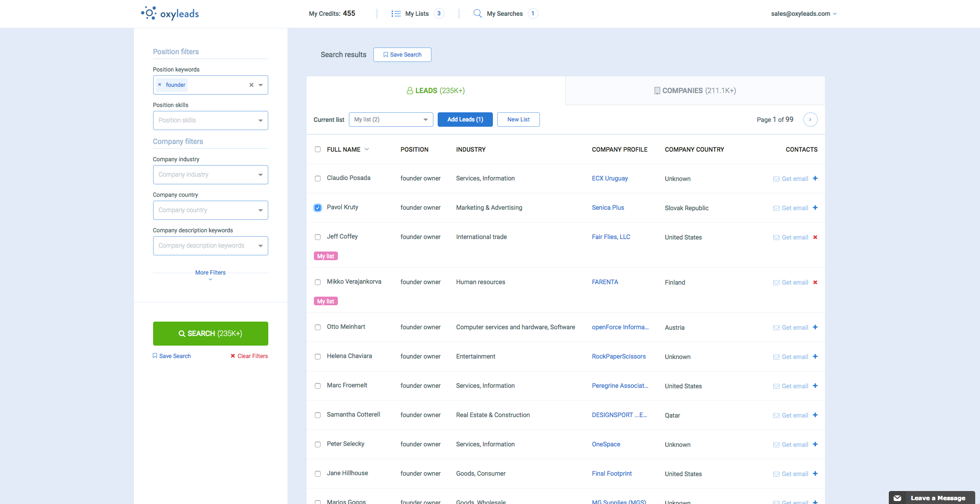Screen dimensions: 980x504
Task: Click the Peter Selecky name
Action: pyautogui.click(x=346, y=444)
